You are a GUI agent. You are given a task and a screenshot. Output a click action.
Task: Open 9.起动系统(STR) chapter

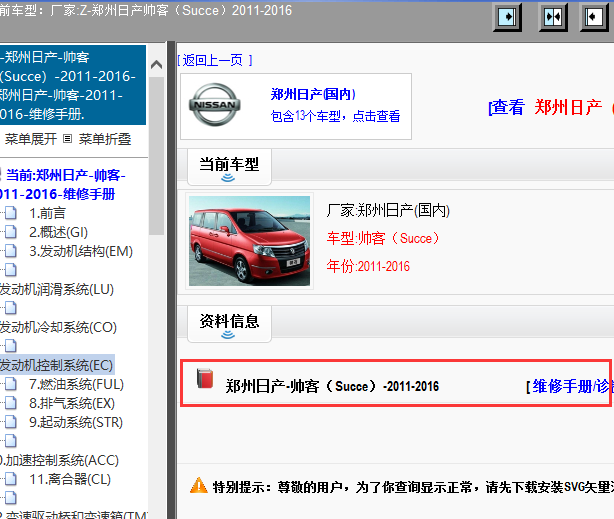click(76, 422)
